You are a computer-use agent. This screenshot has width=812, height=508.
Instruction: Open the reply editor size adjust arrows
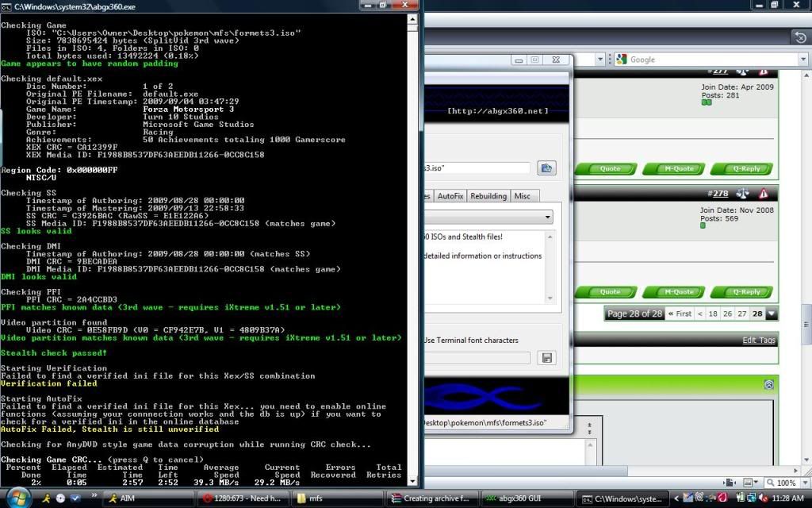(589, 429)
